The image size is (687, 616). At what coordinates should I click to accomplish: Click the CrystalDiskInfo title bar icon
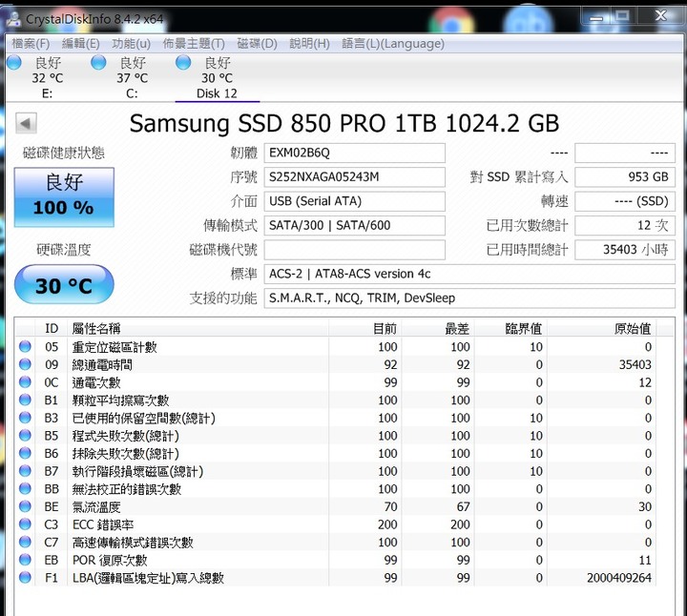[x=14, y=19]
